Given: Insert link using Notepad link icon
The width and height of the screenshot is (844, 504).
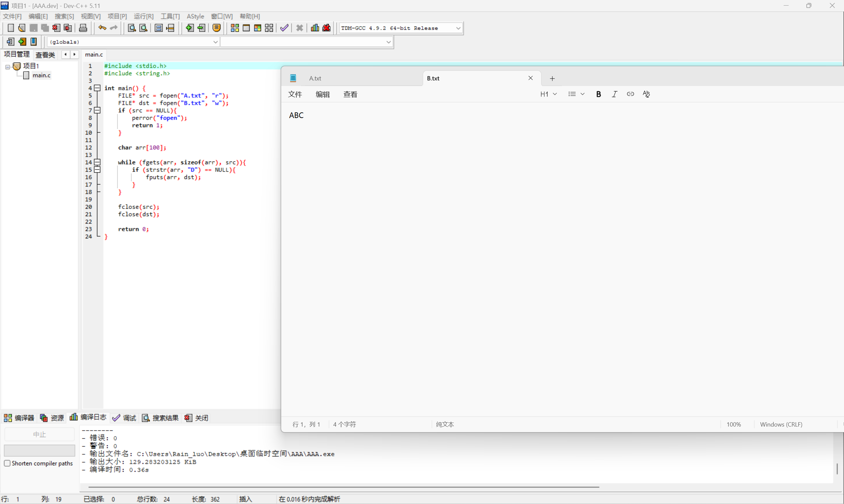Looking at the screenshot, I should (x=630, y=94).
